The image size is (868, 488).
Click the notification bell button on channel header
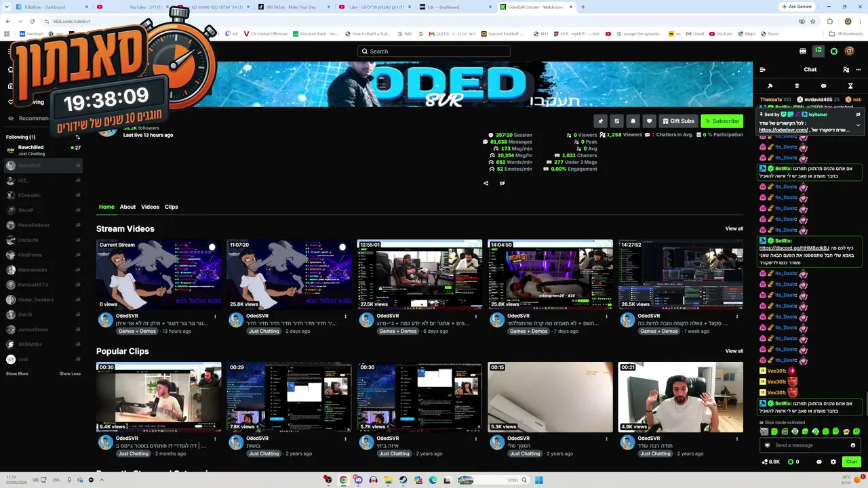[633, 121]
